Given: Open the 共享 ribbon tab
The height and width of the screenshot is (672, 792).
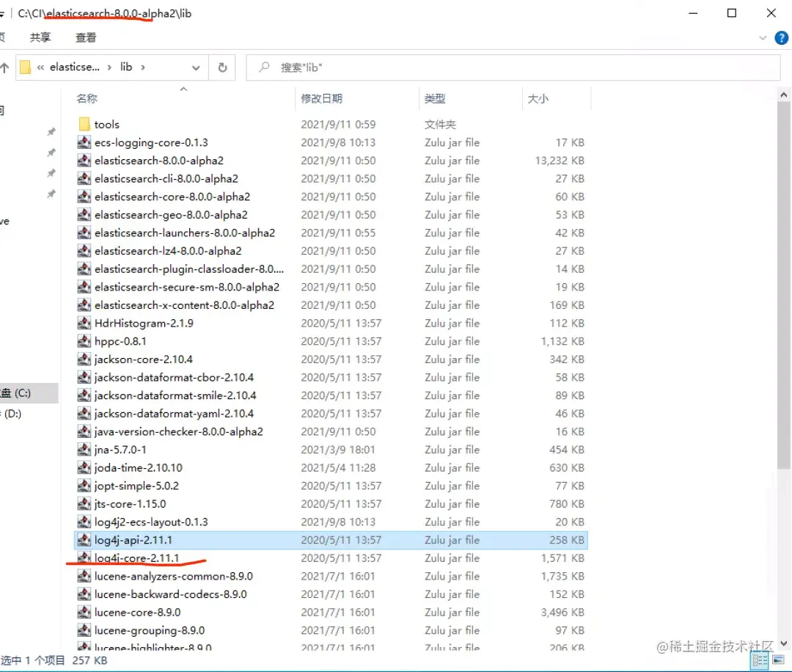Looking at the screenshot, I should pyautogui.click(x=40, y=37).
